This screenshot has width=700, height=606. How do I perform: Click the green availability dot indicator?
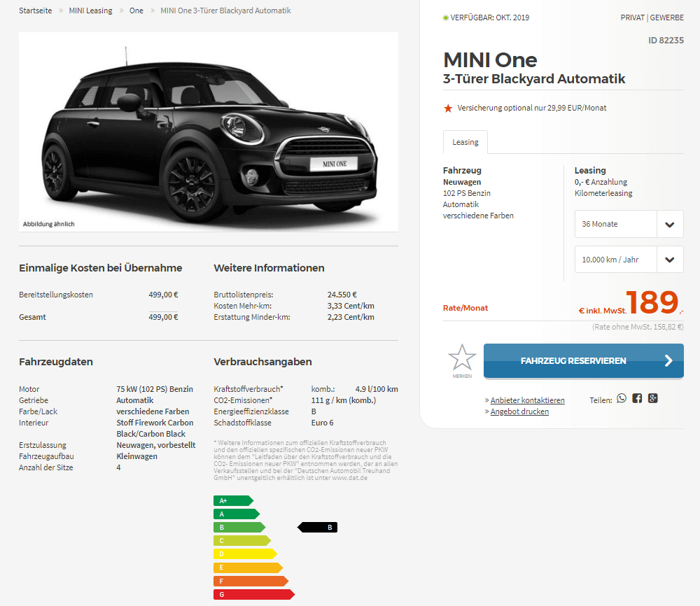point(445,18)
